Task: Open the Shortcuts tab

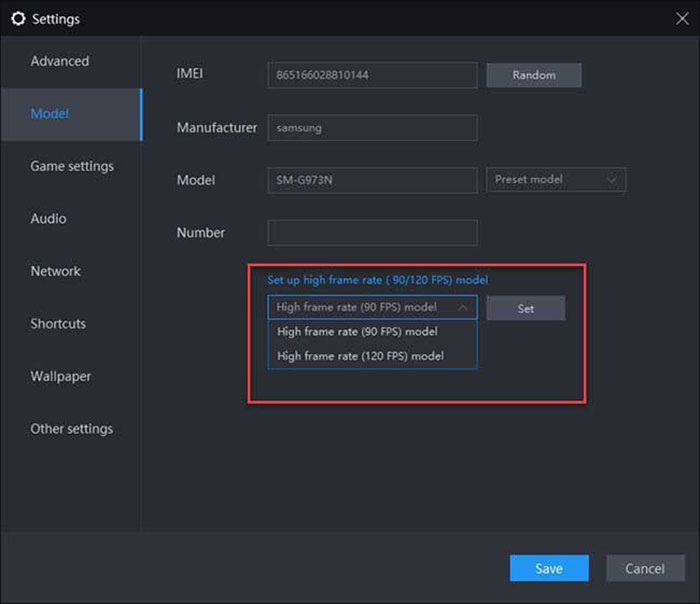Action: coord(58,324)
